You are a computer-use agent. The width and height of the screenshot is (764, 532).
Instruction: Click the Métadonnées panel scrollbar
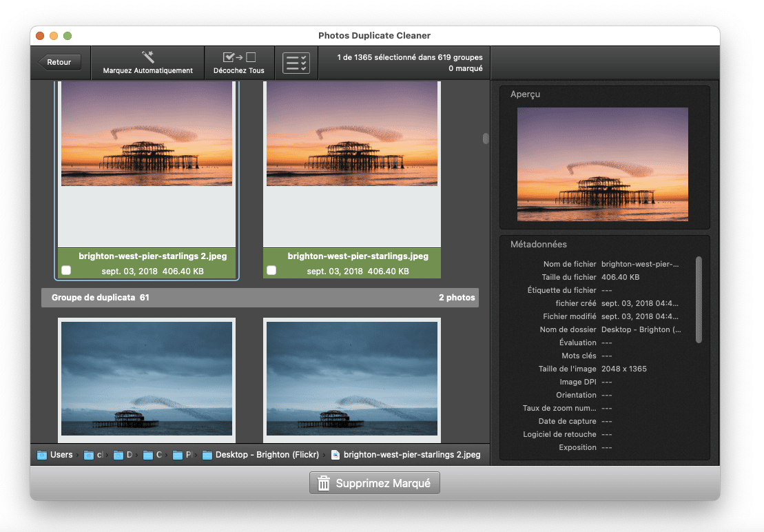(x=699, y=299)
